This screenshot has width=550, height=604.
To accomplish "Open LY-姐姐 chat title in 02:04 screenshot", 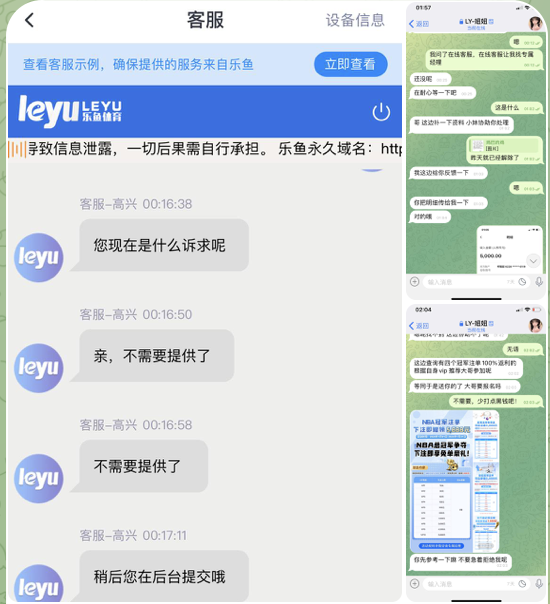I will pyautogui.click(x=476, y=325).
